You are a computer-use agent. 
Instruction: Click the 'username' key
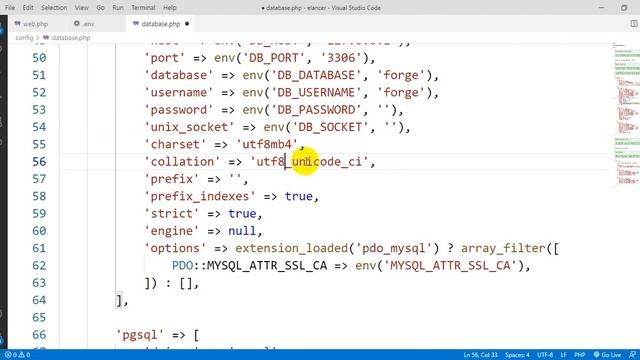pos(179,93)
